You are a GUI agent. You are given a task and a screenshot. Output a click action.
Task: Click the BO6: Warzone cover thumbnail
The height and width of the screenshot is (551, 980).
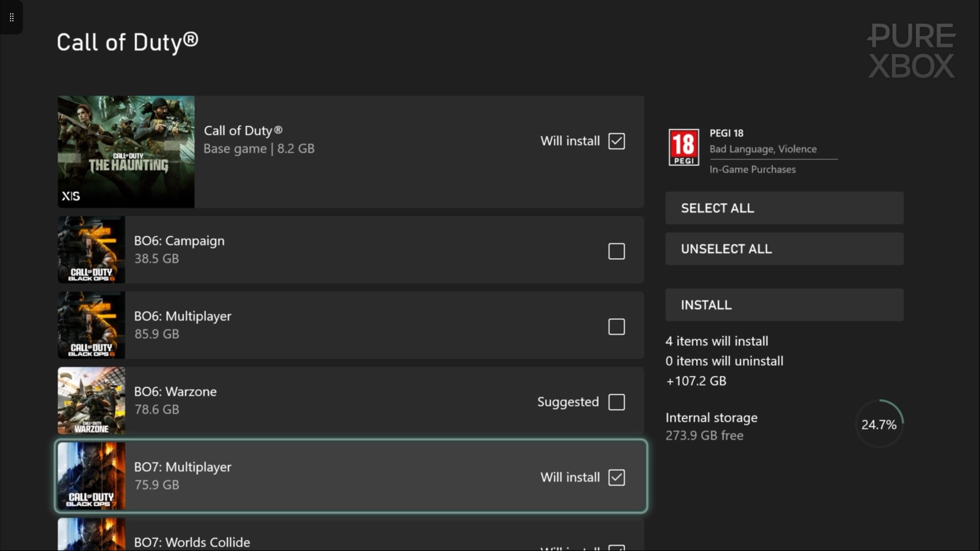(91, 401)
